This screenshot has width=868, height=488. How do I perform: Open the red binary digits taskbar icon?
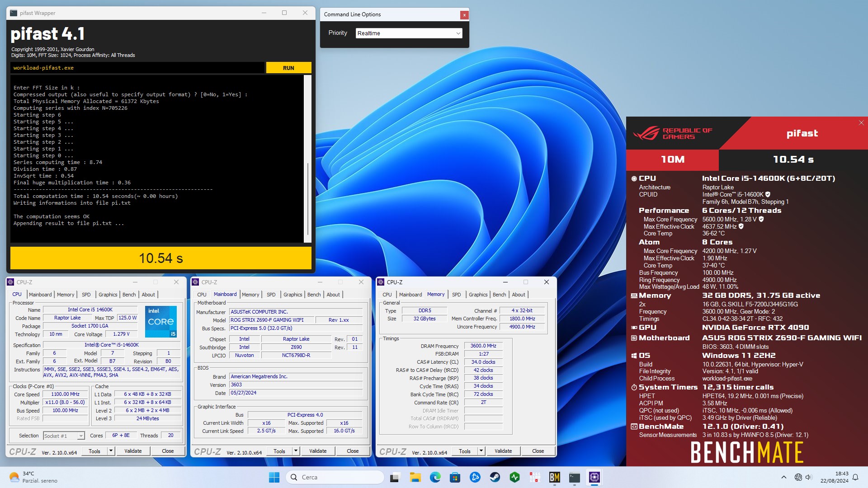coord(534,477)
